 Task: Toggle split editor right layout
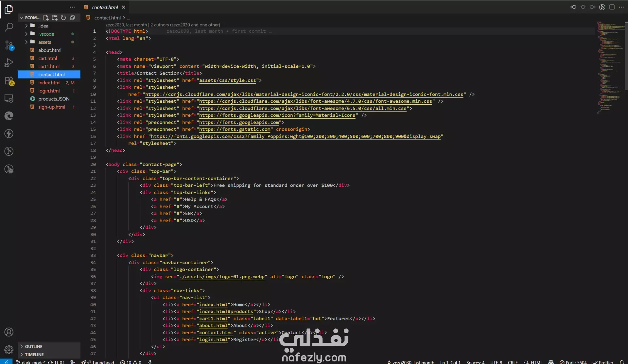pos(612,7)
